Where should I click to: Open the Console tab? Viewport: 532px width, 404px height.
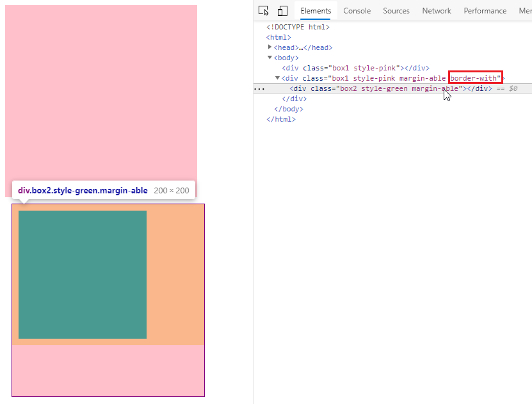click(357, 11)
